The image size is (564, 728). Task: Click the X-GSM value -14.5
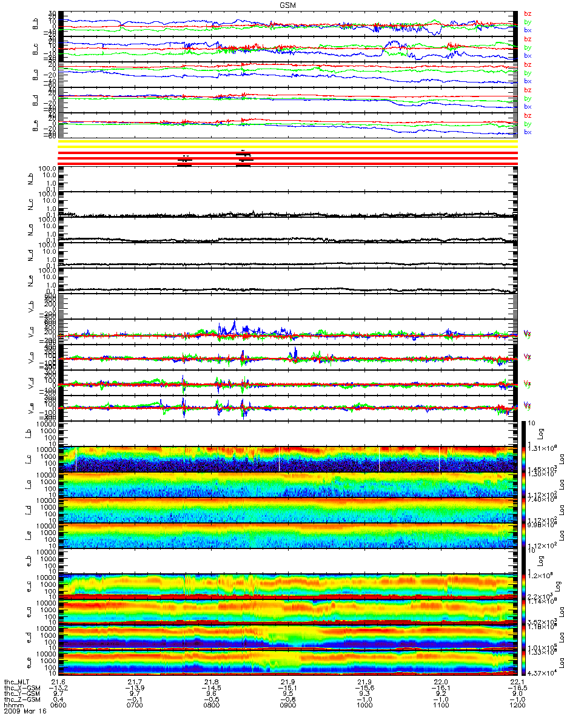pos(212,689)
